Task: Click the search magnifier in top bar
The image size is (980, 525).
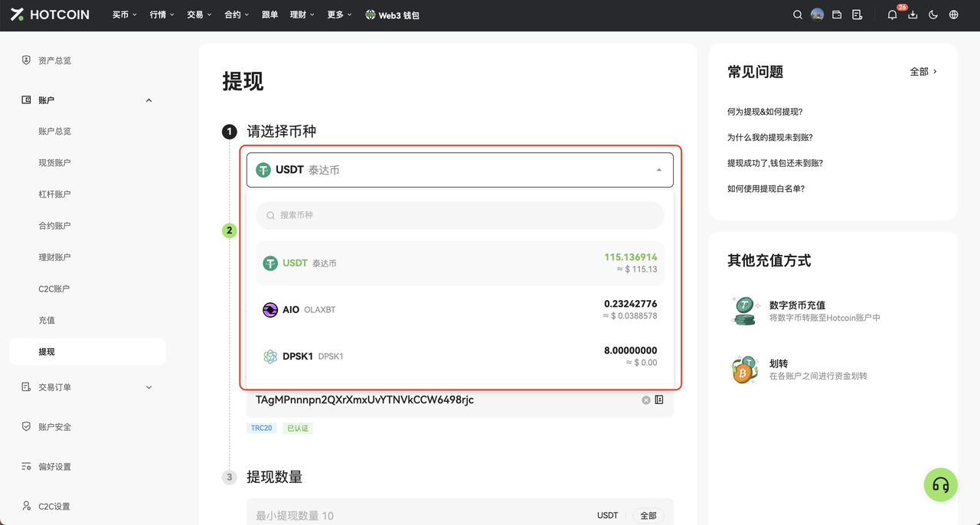Action: coord(798,15)
